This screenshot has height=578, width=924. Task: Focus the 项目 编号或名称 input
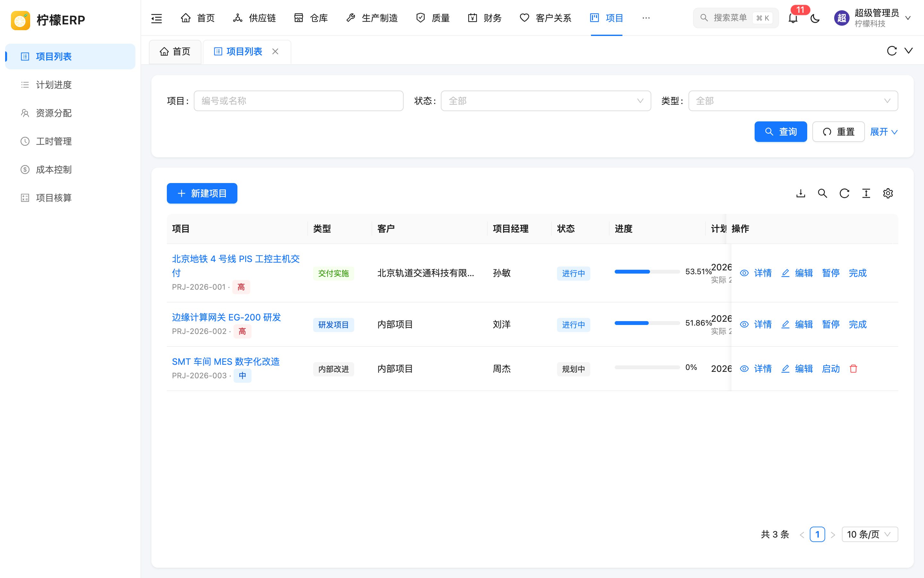pyautogui.click(x=299, y=101)
